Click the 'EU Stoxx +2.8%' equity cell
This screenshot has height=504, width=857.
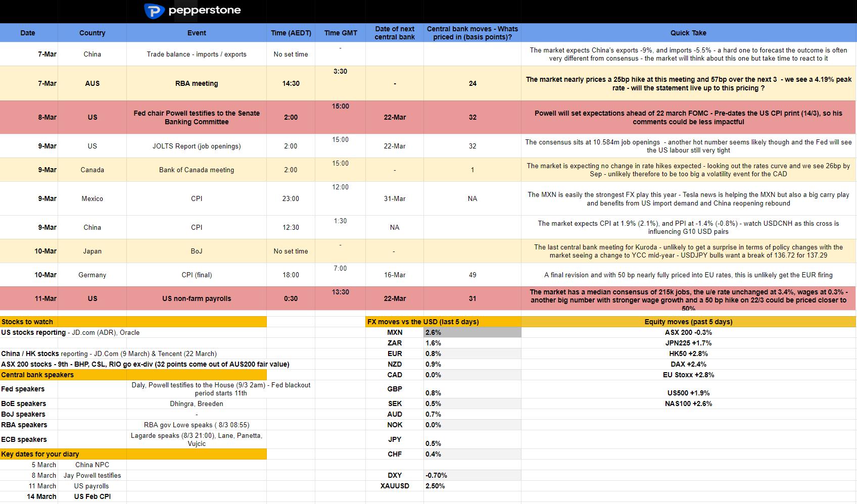(688, 375)
